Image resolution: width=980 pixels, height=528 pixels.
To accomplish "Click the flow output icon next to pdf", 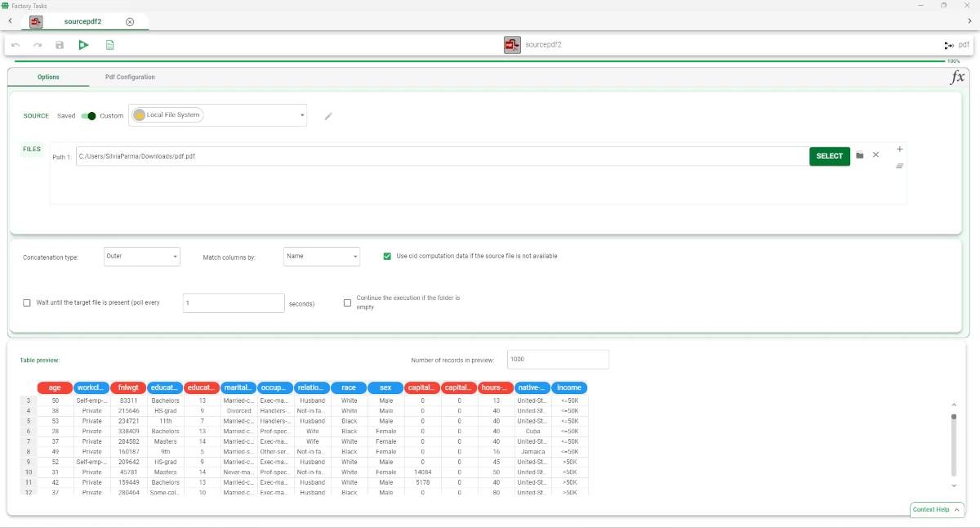I will [x=949, y=45].
